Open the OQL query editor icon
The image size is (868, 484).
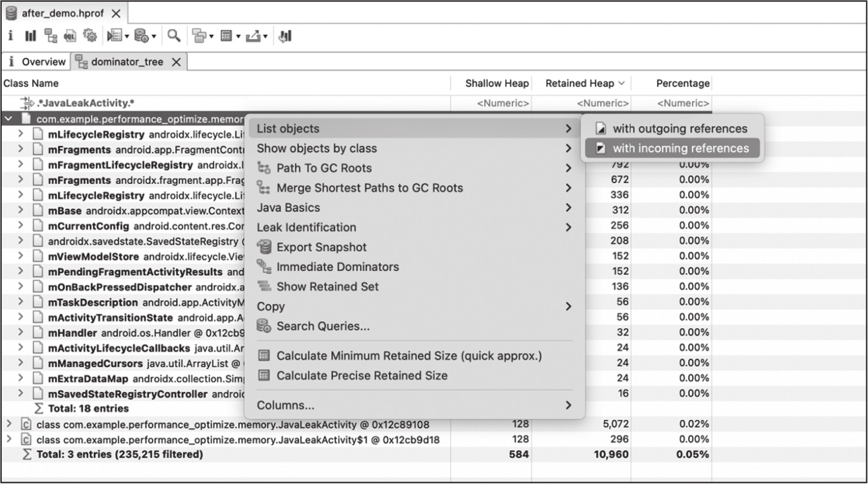pos(70,36)
